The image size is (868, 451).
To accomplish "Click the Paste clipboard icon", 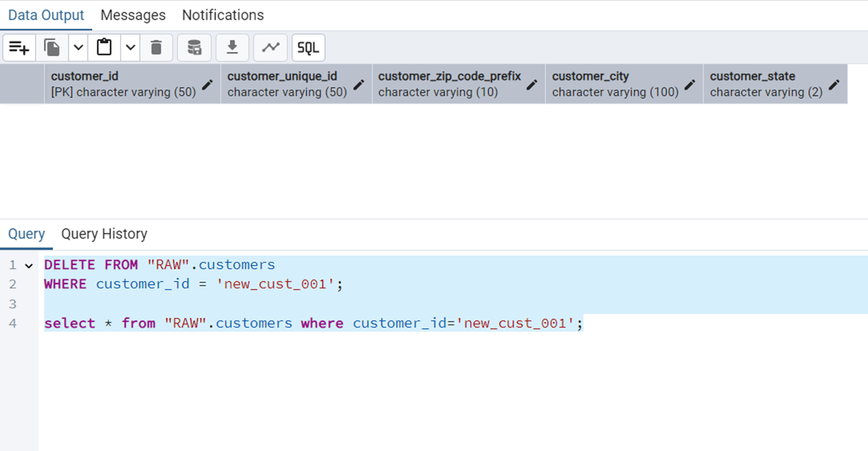I will [x=104, y=48].
